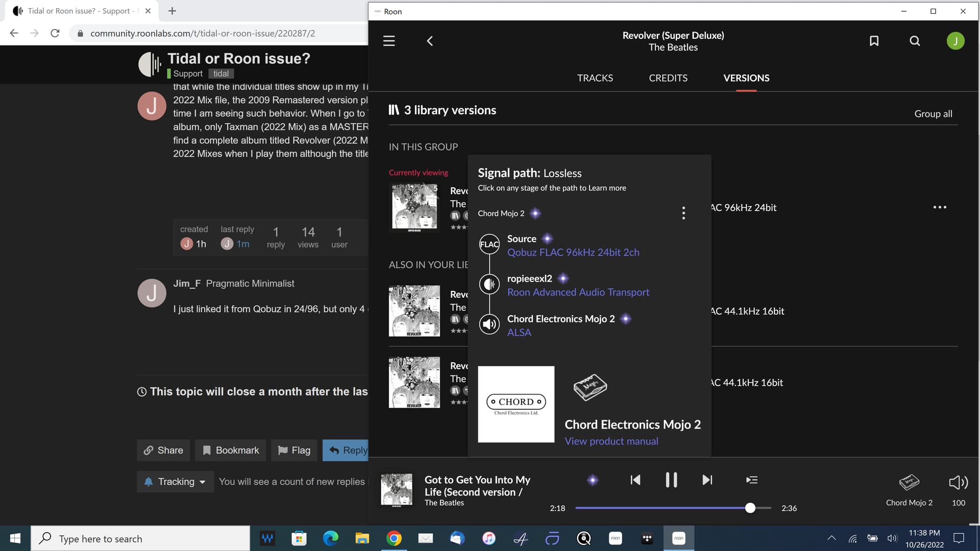
Task: Open the signal path light beside playback controls
Action: click(593, 480)
